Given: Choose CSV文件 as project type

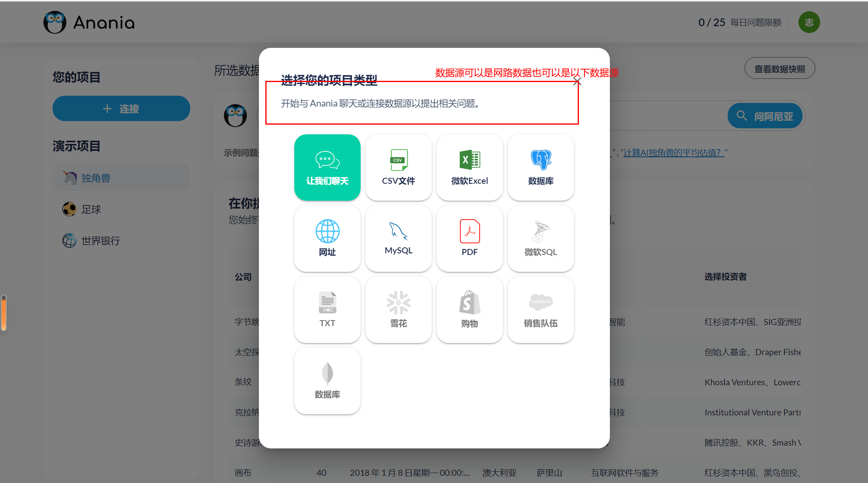Looking at the screenshot, I should [398, 167].
